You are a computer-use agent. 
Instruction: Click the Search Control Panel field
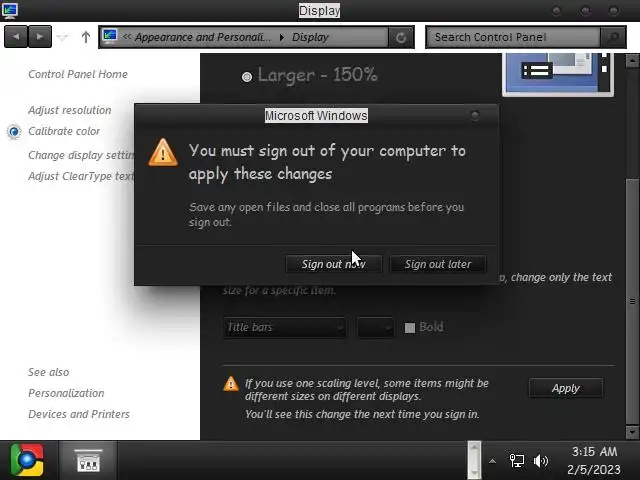coord(513,37)
